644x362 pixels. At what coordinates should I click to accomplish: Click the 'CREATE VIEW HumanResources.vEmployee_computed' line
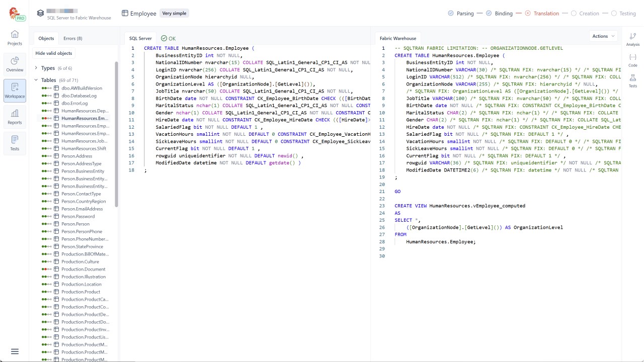tap(460, 206)
